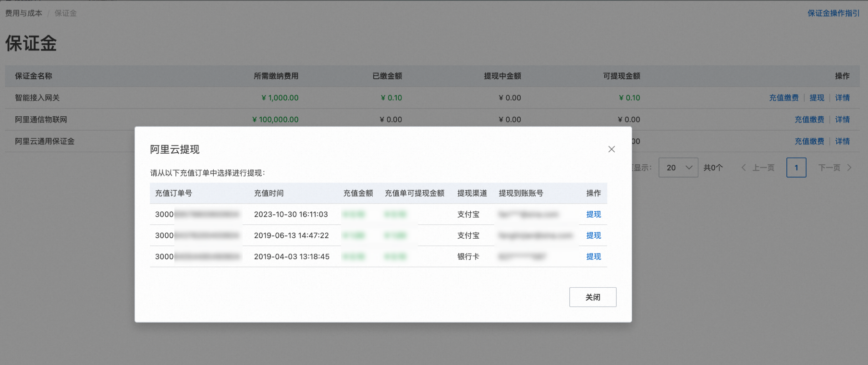Click the 关闭 button in the dialog
The height and width of the screenshot is (365, 868).
coord(593,297)
